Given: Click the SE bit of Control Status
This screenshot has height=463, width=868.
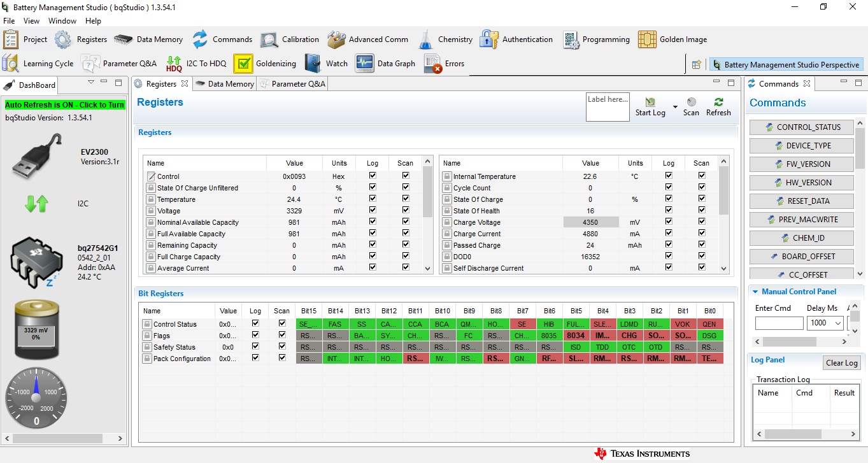Looking at the screenshot, I should pyautogui.click(x=522, y=324).
